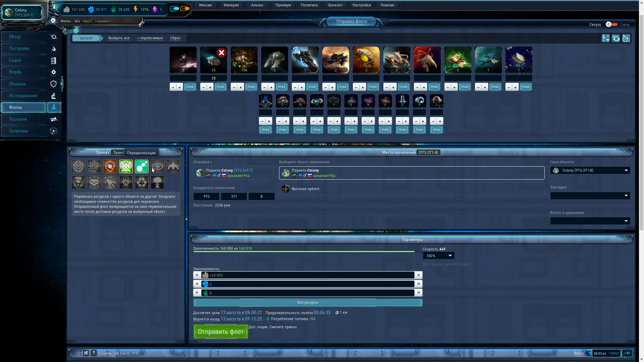Screen dimensions: 644x362
Task: Open the Альянс menu
Action: [257, 5]
